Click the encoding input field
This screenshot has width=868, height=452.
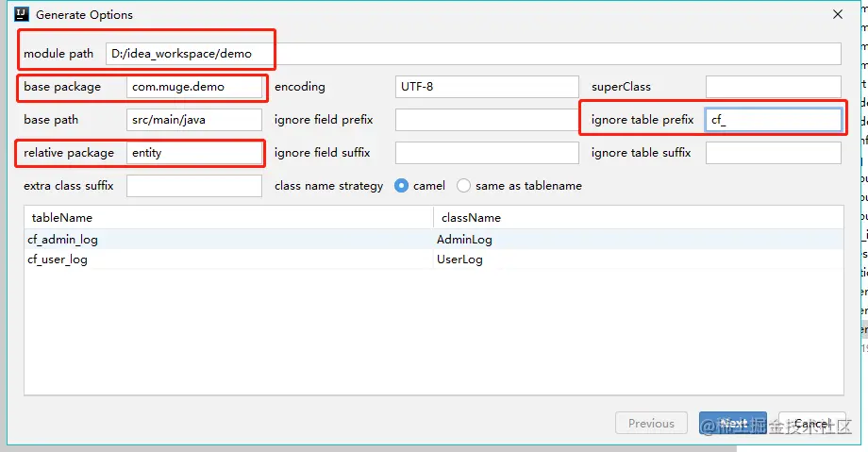point(487,87)
